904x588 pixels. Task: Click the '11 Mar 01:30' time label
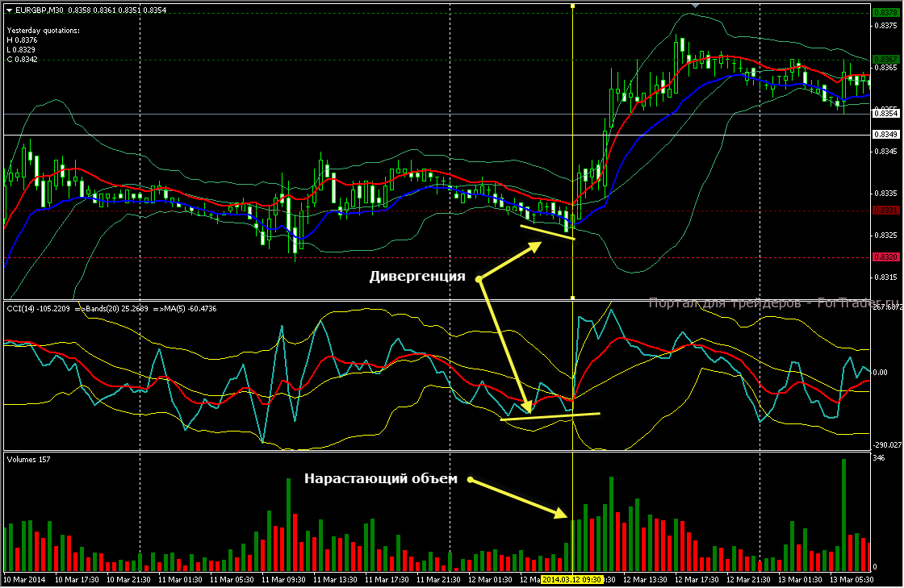180,580
